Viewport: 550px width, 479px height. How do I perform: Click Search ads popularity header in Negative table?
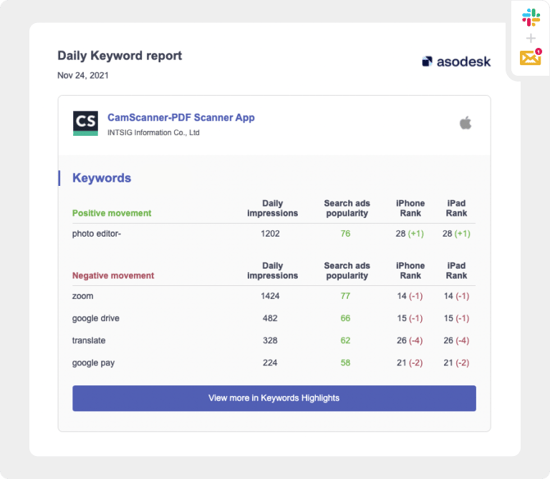click(x=347, y=271)
